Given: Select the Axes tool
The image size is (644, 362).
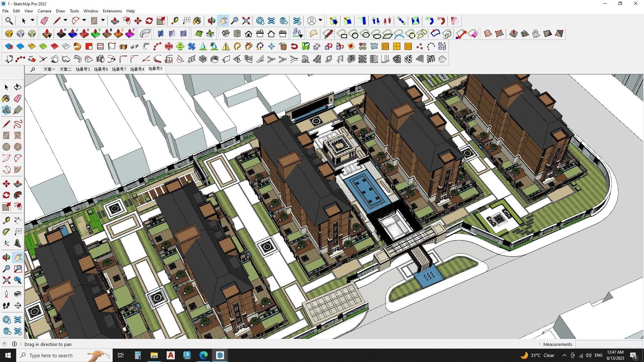Looking at the screenshot, I should tap(6, 243).
